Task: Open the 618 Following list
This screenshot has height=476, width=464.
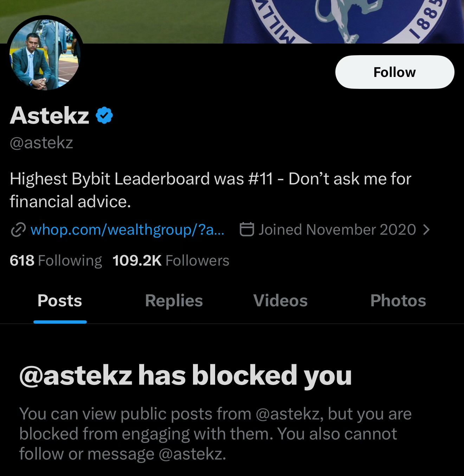Action: [56, 261]
